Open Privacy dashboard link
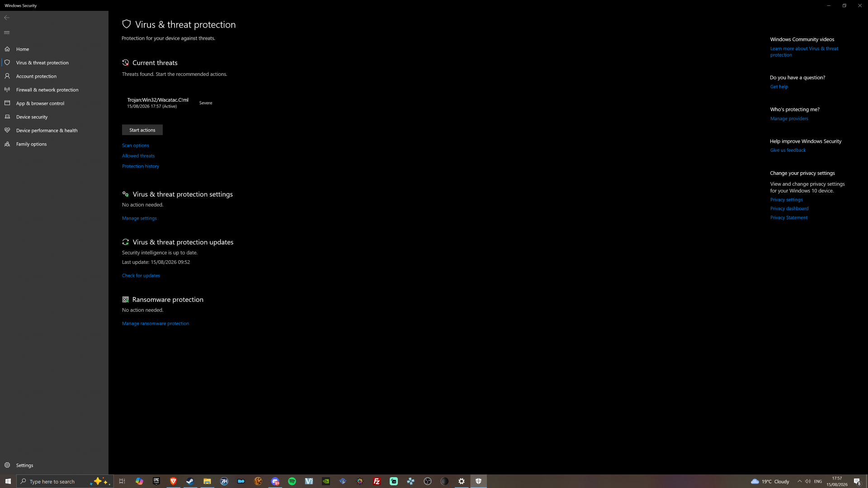This screenshot has height=488, width=868. point(789,208)
